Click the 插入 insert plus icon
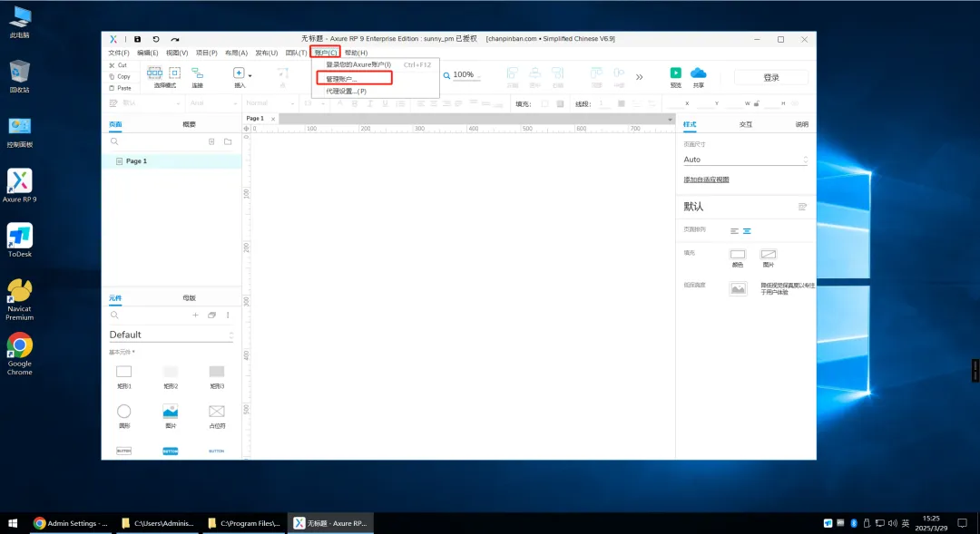980x534 pixels. pos(239,73)
